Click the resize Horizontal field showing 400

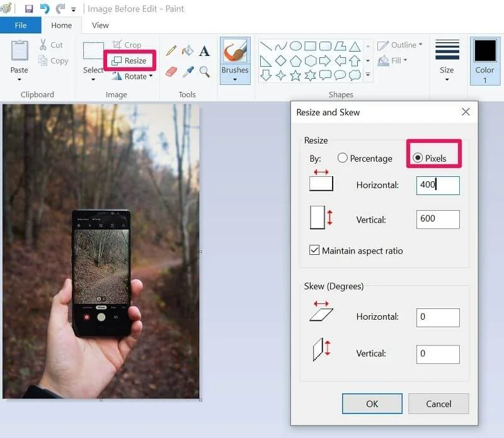438,185
